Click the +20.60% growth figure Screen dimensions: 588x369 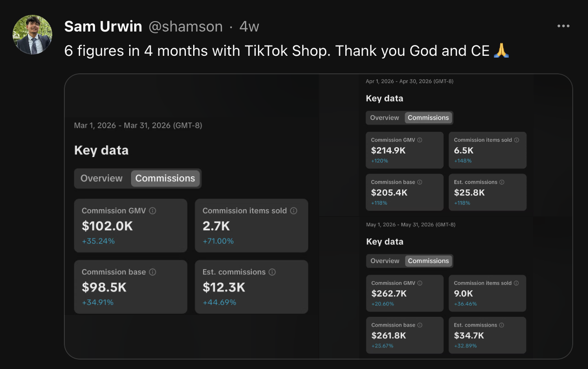coord(383,304)
